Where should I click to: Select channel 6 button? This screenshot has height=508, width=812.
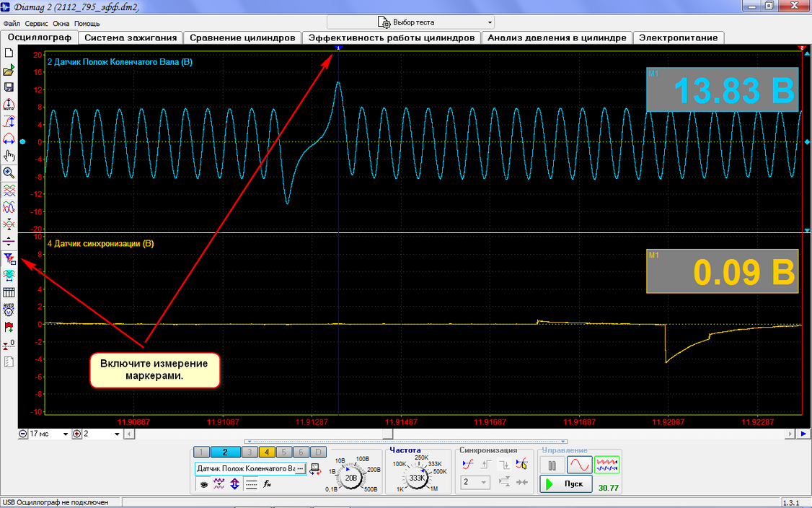point(301,452)
